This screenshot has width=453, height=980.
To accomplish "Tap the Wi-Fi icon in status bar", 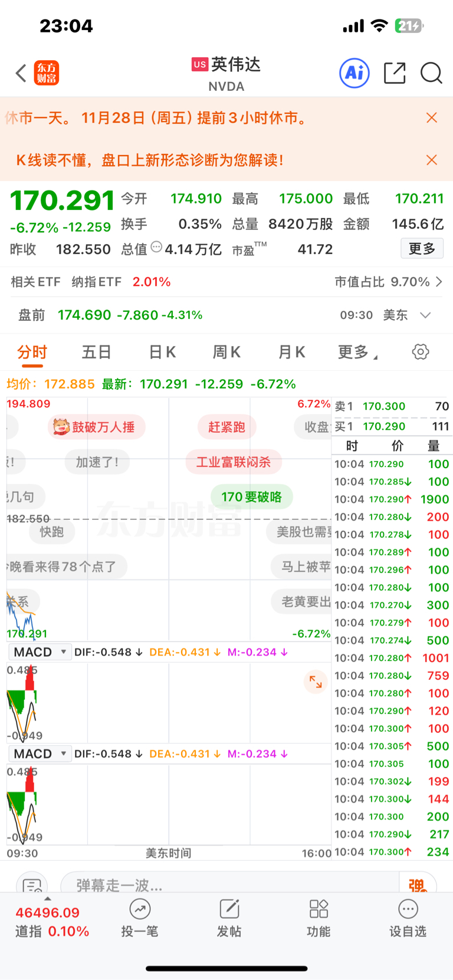I will [379, 26].
